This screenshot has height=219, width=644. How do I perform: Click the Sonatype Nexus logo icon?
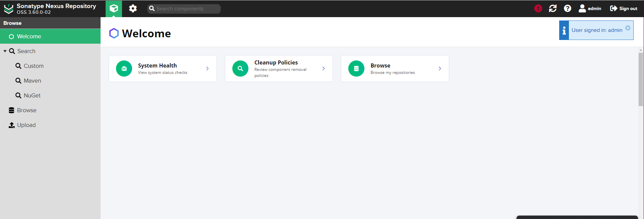click(x=8, y=9)
